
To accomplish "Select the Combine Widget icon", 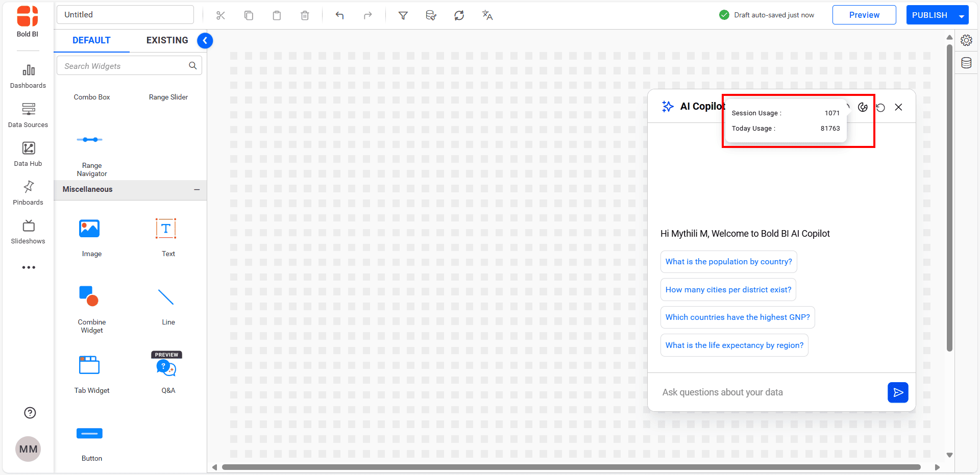I will (89, 296).
